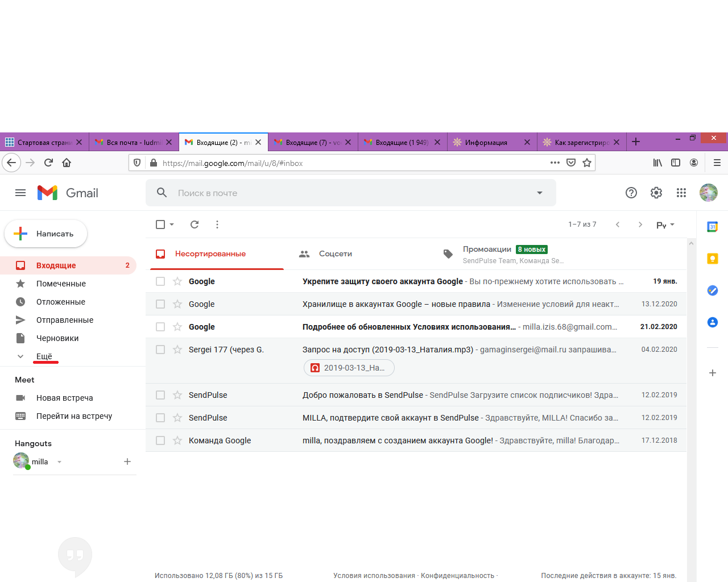Viewport: 728px width, 582px height.
Task: Open Google Calendar side panel icon
Action: point(712,227)
